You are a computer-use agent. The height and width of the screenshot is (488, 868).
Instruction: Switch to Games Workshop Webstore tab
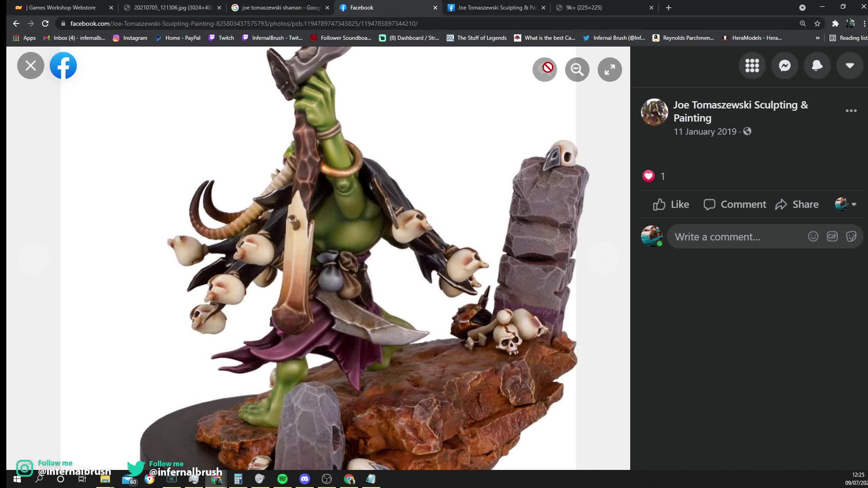[62, 8]
